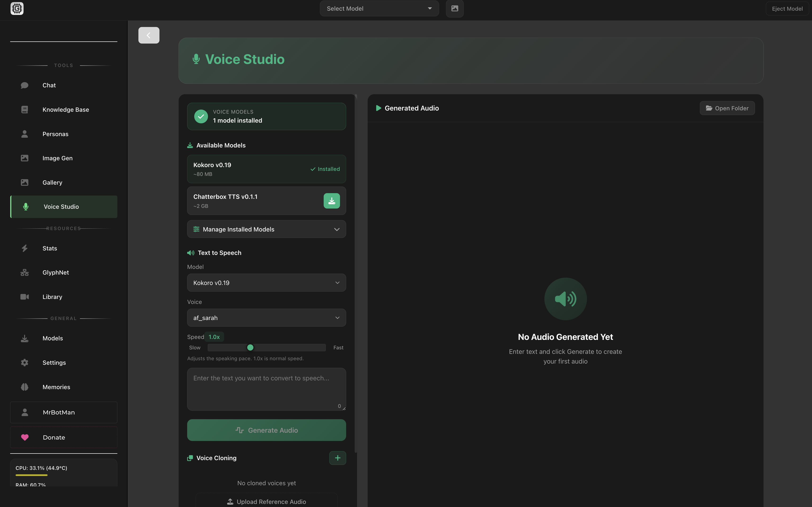Open the Image Gen tool

(x=57, y=158)
